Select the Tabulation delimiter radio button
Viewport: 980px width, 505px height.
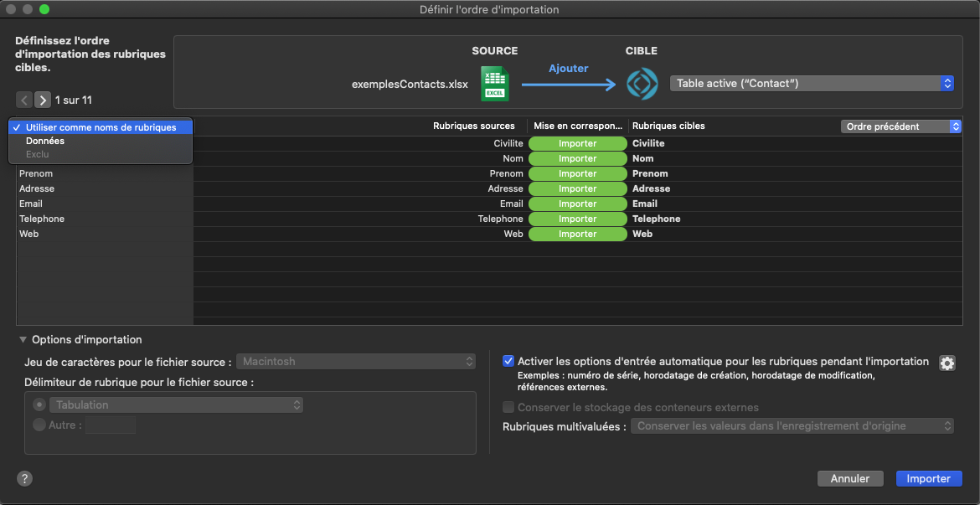tap(39, 405)
